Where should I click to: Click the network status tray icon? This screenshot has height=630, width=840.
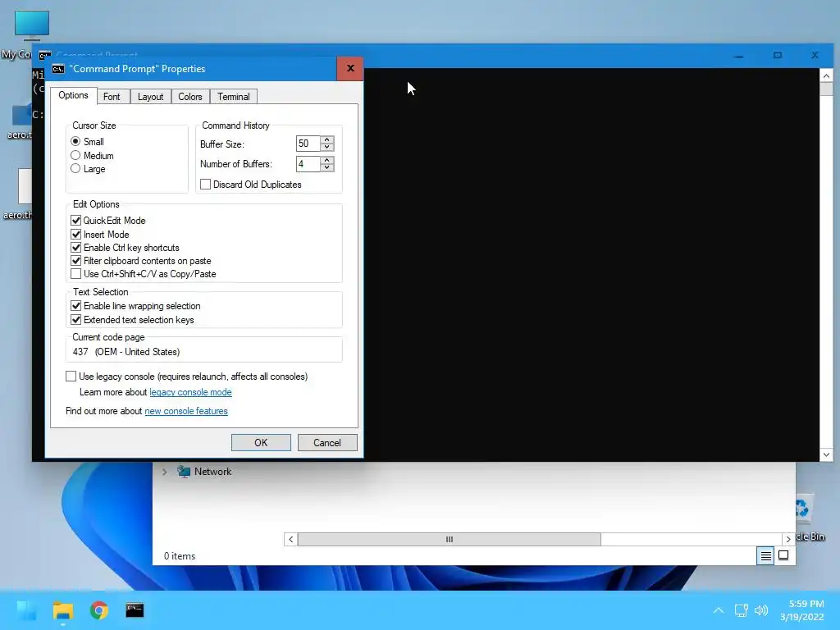click(x=742, y=610)
